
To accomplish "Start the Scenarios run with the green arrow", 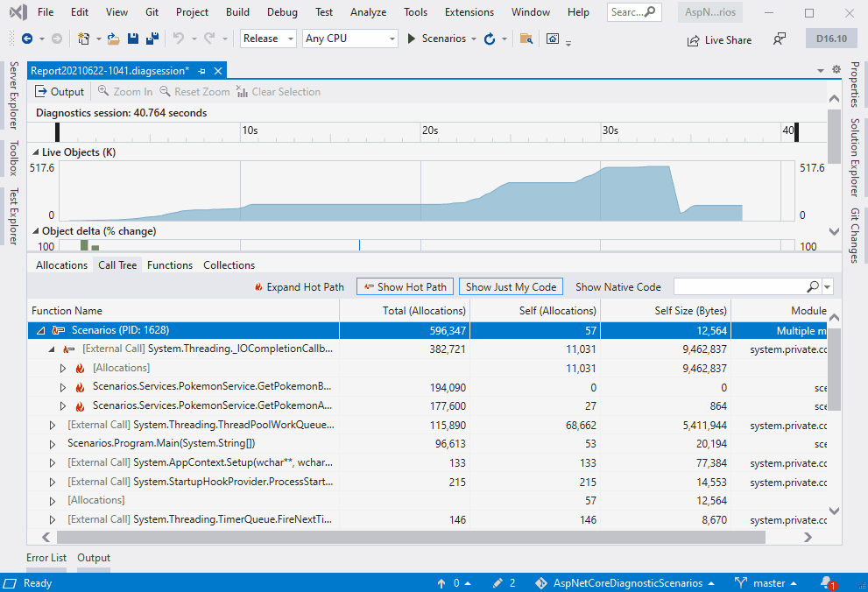I will click(412, 39).
